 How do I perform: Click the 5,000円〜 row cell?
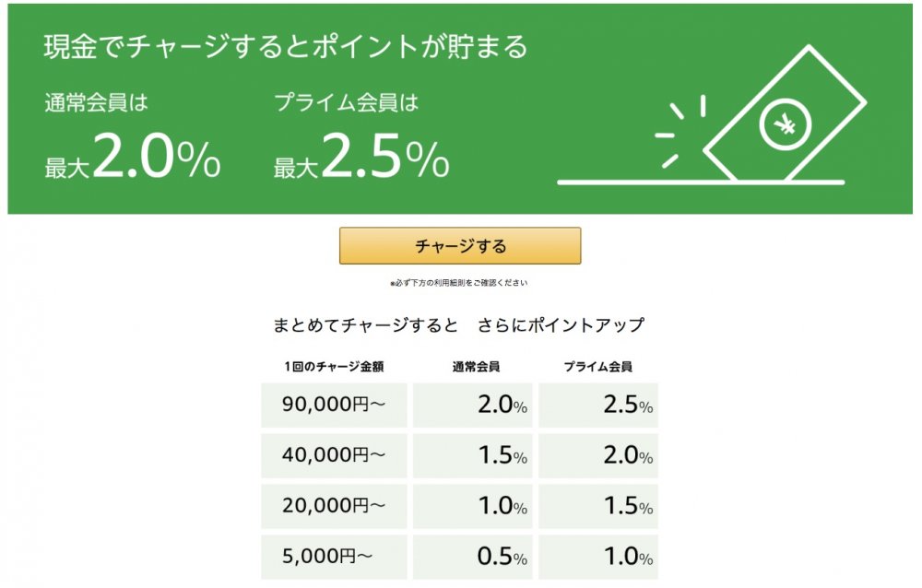334,557
